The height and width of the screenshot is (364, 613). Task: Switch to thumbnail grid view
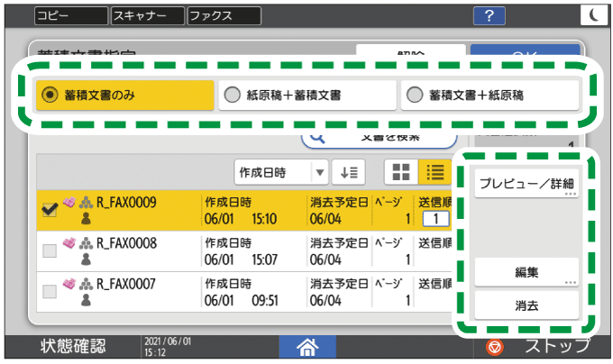pyautogui.click(x=401, y=172)
